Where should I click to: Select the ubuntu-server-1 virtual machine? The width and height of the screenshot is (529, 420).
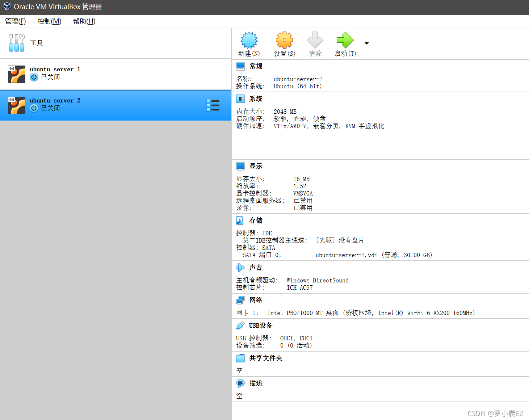(116, 74)
